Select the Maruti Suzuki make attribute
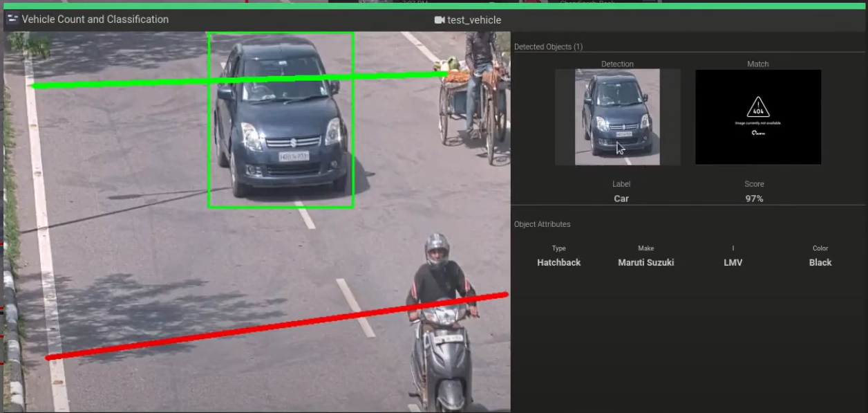This screenshot has width=868, height=413. pyautogui.click(x=645, y=263)
